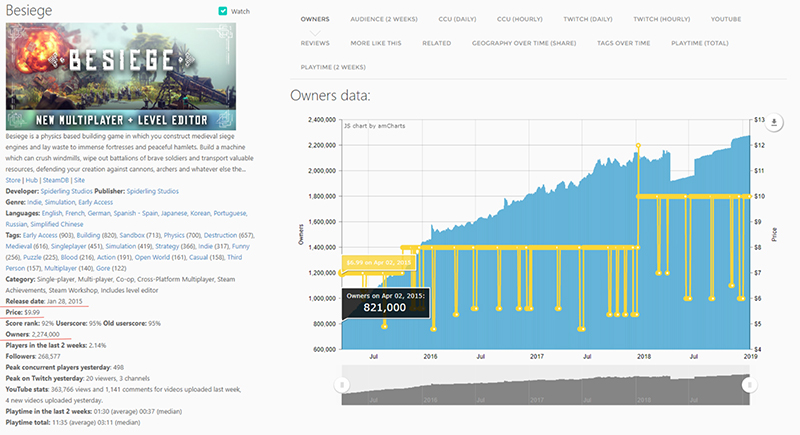The image size is (800, 435).
Task: Click the 'Followers: 268,577' text
Action: point(33,356)
